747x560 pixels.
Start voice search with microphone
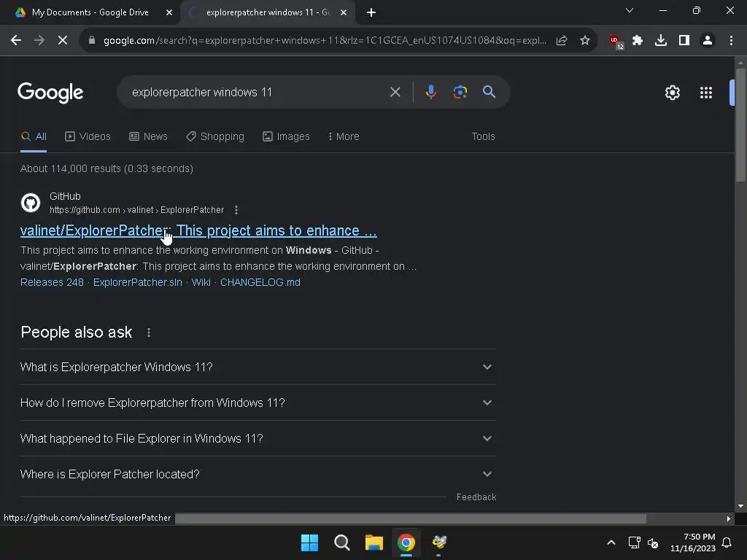(x=430, y=92)
